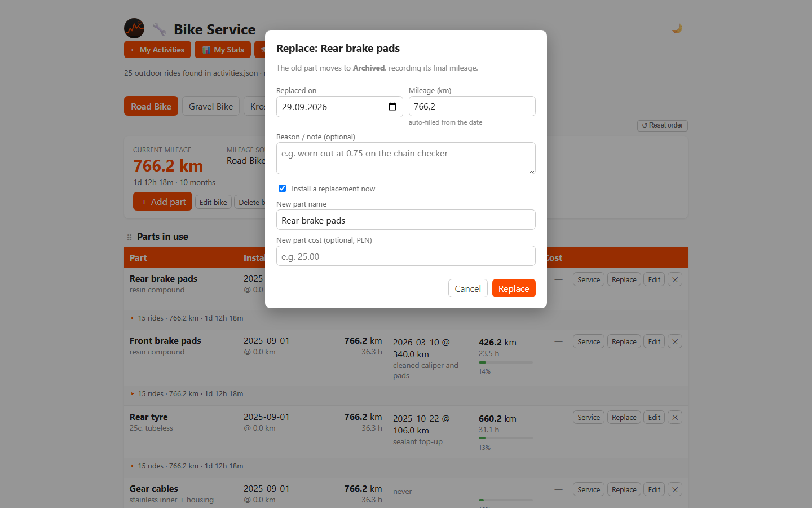This screenshot has width=812, height=508.
Task: Click Edit for Front brake pads
Action: (654, 341)
